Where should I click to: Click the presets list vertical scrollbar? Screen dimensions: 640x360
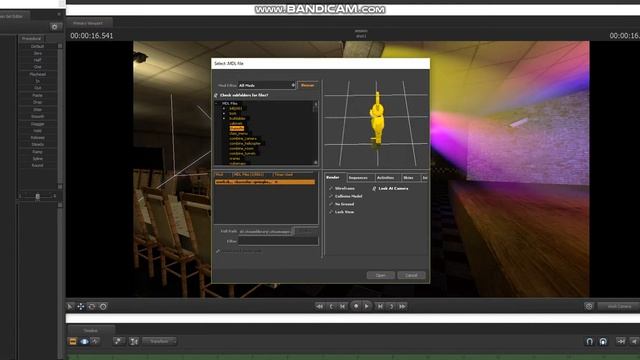(x=60, y=116)
